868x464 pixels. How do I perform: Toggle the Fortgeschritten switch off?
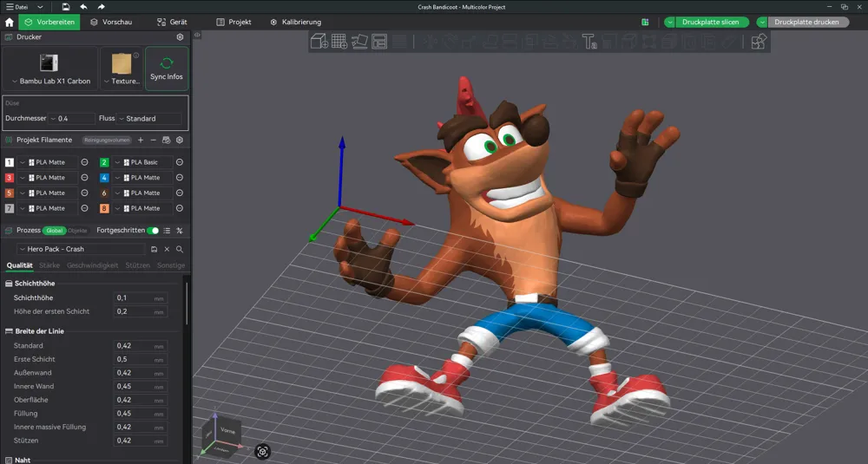point(153,231)
